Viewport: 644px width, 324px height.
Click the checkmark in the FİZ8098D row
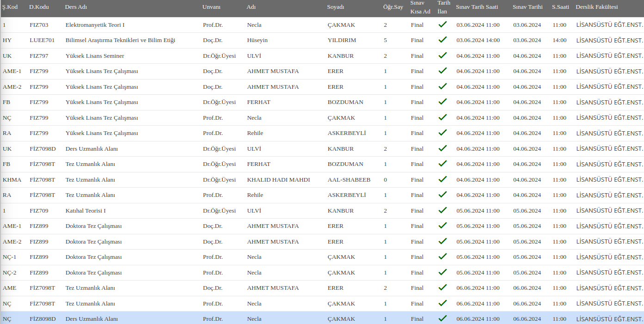442,318
